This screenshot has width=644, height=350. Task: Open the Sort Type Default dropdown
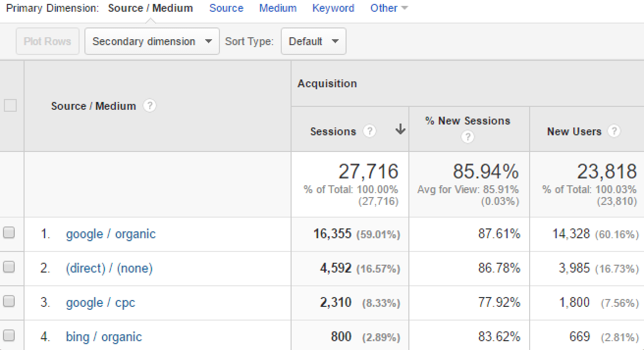[x=313, y=41]
